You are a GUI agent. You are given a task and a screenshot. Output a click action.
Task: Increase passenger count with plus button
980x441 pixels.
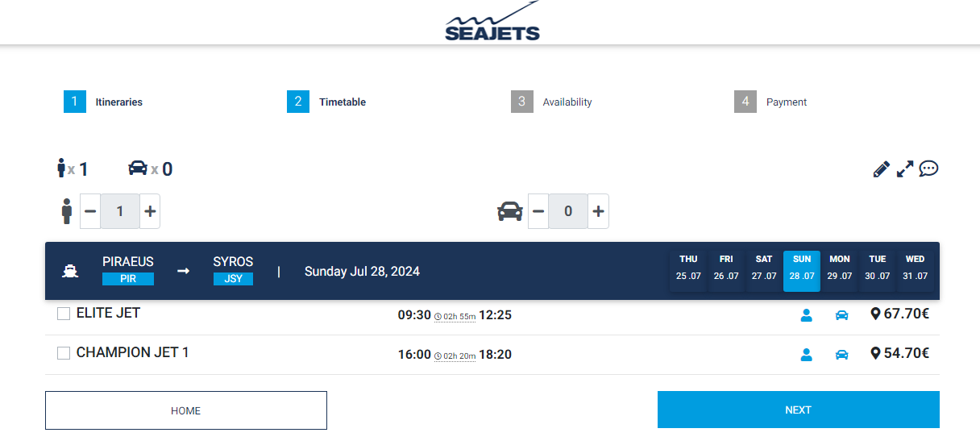149,211
